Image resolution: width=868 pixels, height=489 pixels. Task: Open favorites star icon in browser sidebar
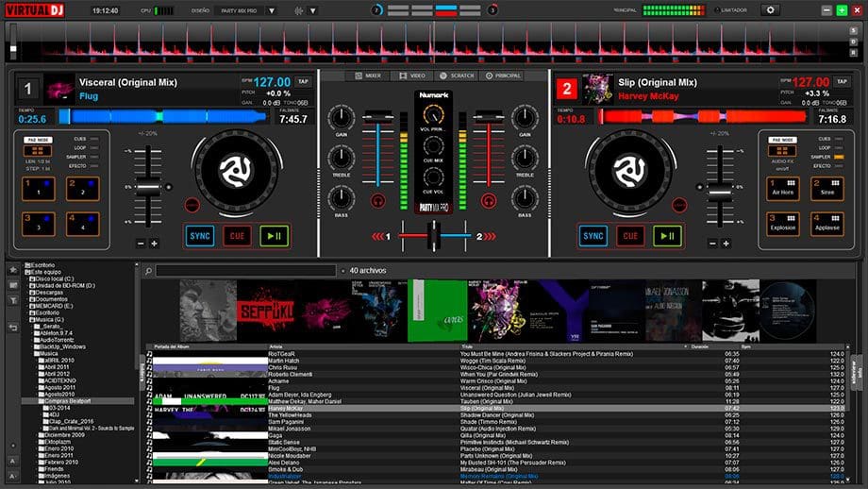click(x=13, y=270)
